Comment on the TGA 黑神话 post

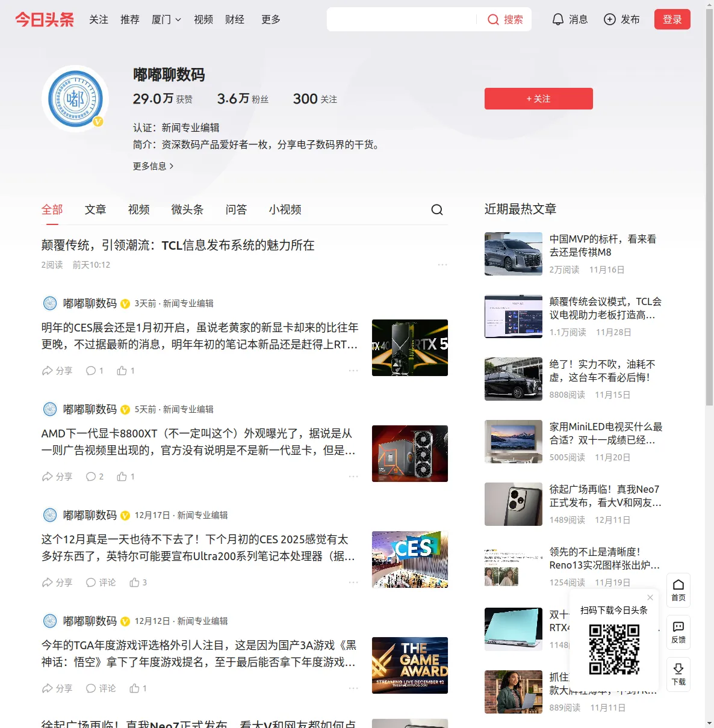pos(101,688)
